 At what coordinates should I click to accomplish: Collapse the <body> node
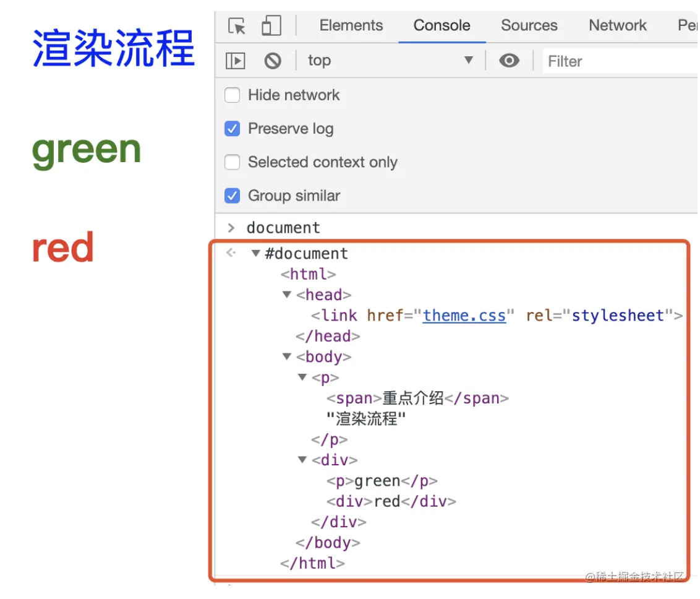click(x=287, y=356)
